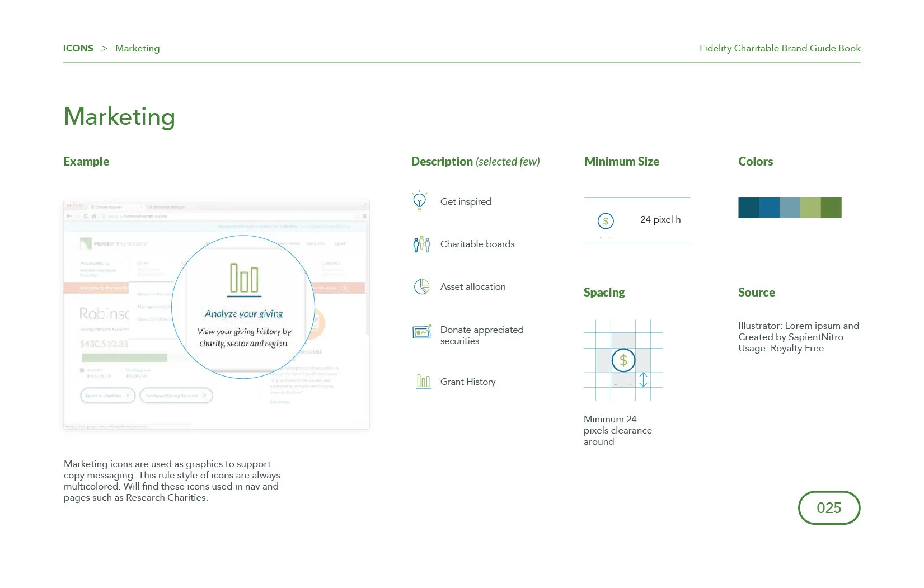
Task: Select the Minimum Size heading
Action: [x=622, y=161]
